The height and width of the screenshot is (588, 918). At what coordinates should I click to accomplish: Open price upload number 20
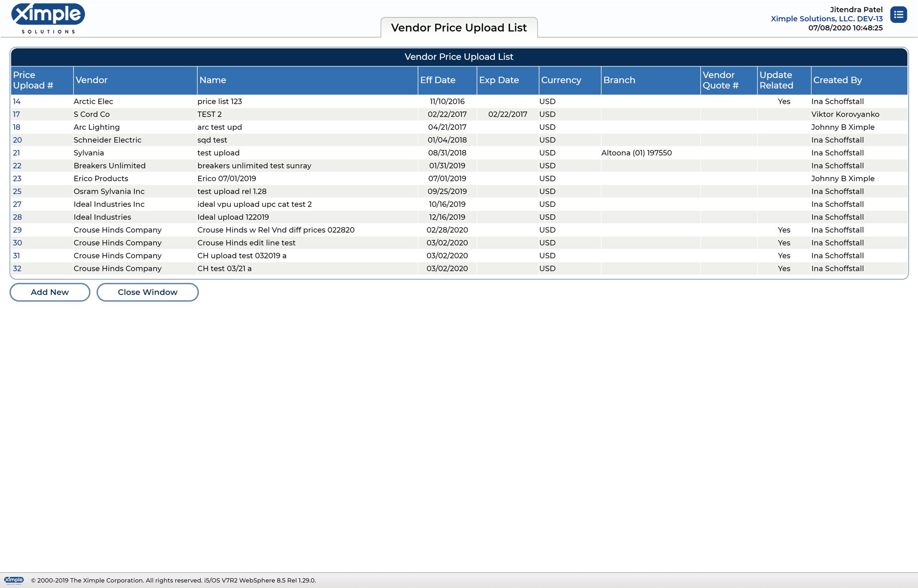[x=17, y=140]
